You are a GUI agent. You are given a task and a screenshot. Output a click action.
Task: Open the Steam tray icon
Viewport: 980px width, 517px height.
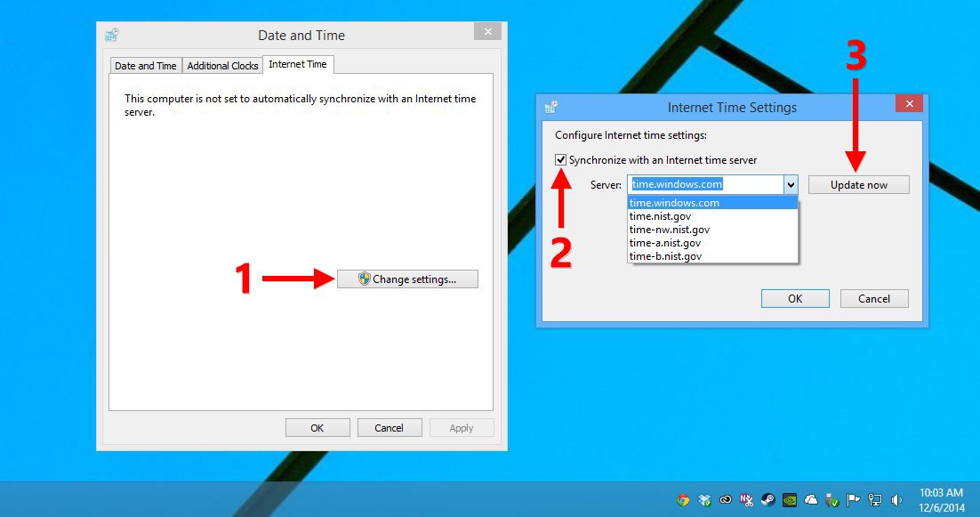coord(768,499)
